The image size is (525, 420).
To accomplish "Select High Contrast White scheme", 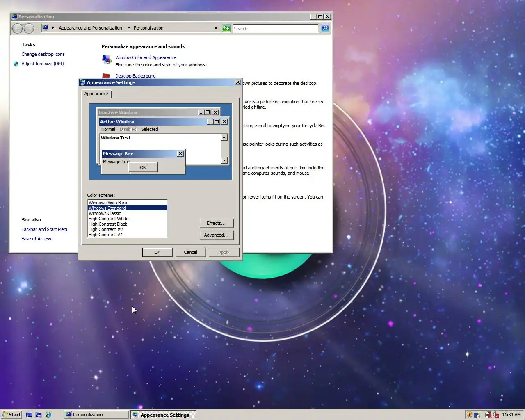I will coord(128,219).
